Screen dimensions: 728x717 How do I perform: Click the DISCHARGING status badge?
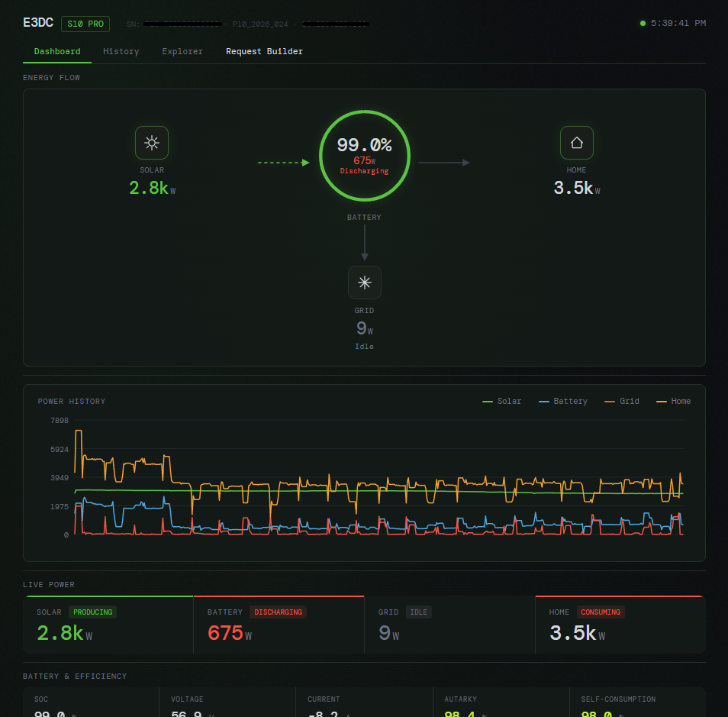(x=278, y=612)
